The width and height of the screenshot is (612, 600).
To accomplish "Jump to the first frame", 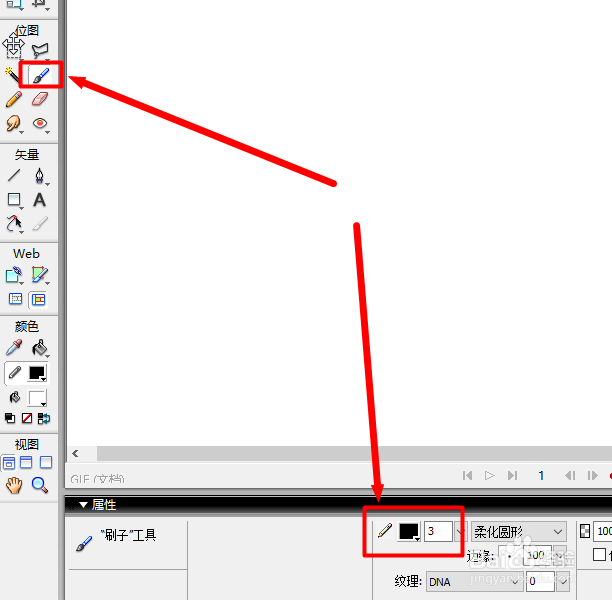I will tap(467, 475).
